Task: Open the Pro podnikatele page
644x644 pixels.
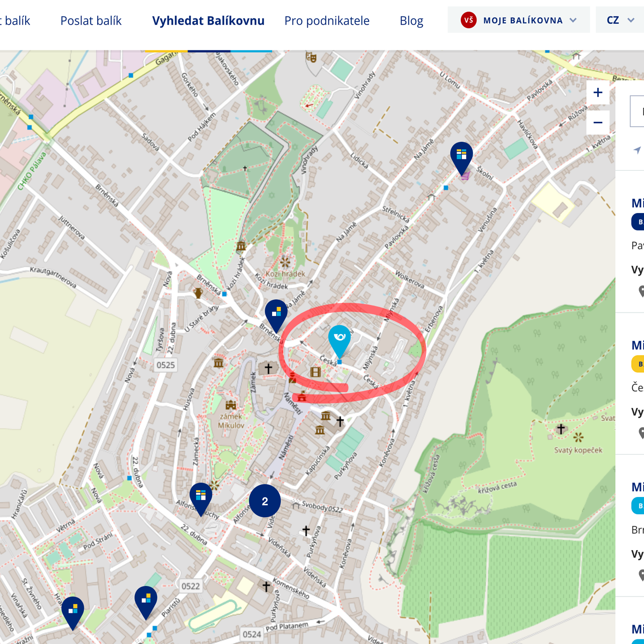Action: pos(327,21)
